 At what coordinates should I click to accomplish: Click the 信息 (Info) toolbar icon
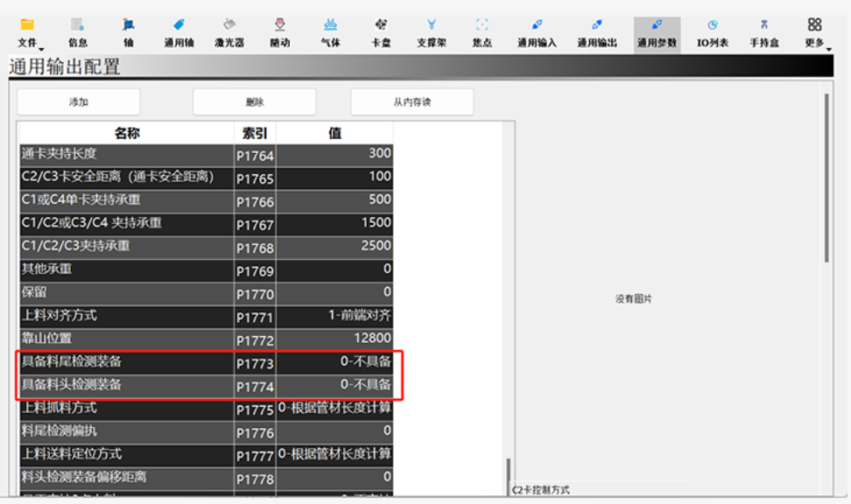coord(78,32)
